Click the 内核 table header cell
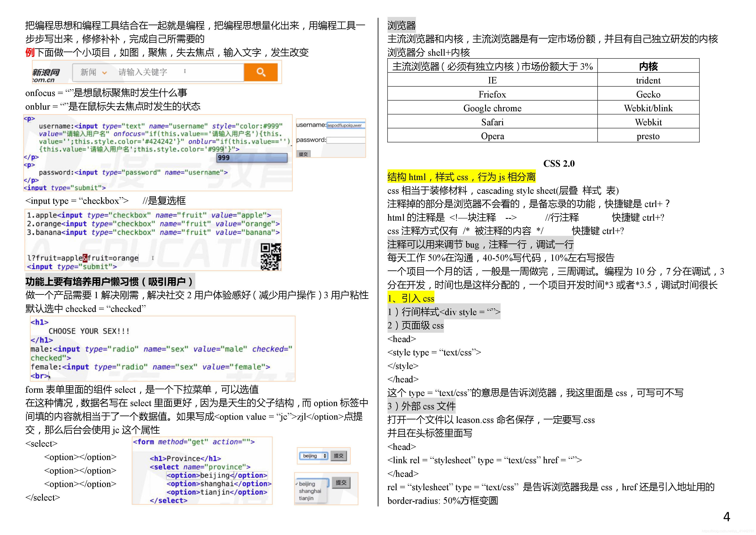 click(x=648, y=66)
